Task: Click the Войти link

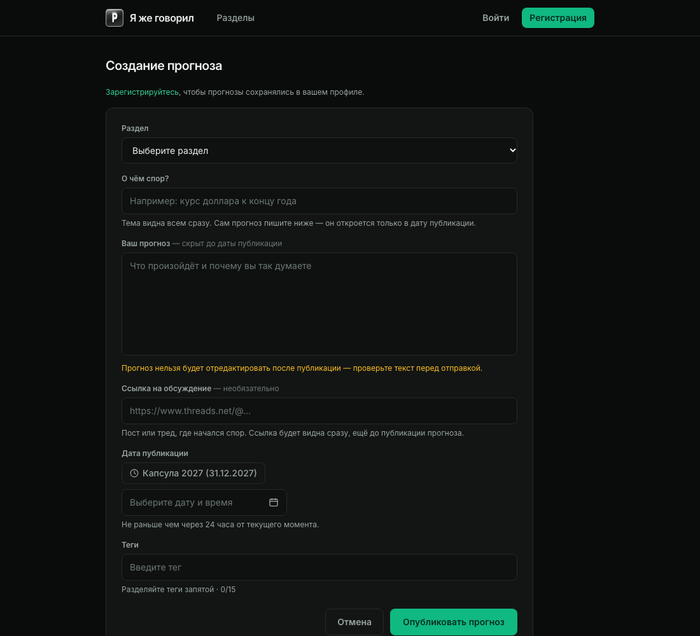Action: [496, 18]
